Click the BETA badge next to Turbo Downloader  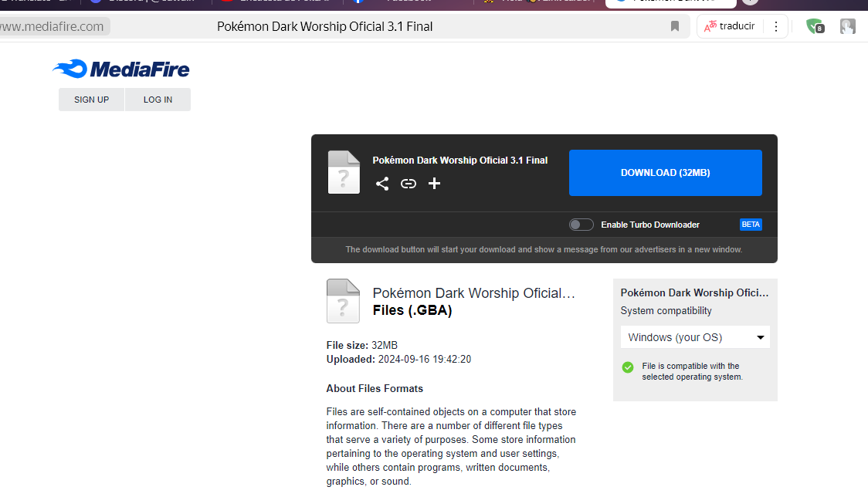pos(751,225)
